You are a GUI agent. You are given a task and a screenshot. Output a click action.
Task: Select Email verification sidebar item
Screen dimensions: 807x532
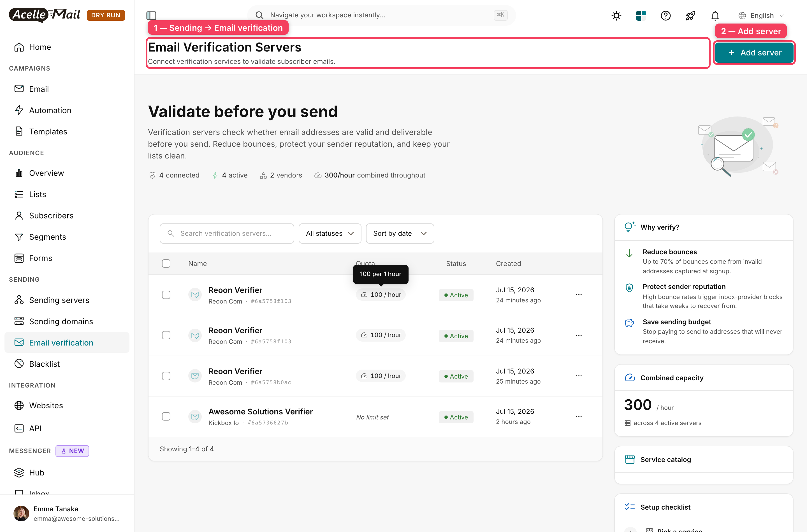[67, 343]
